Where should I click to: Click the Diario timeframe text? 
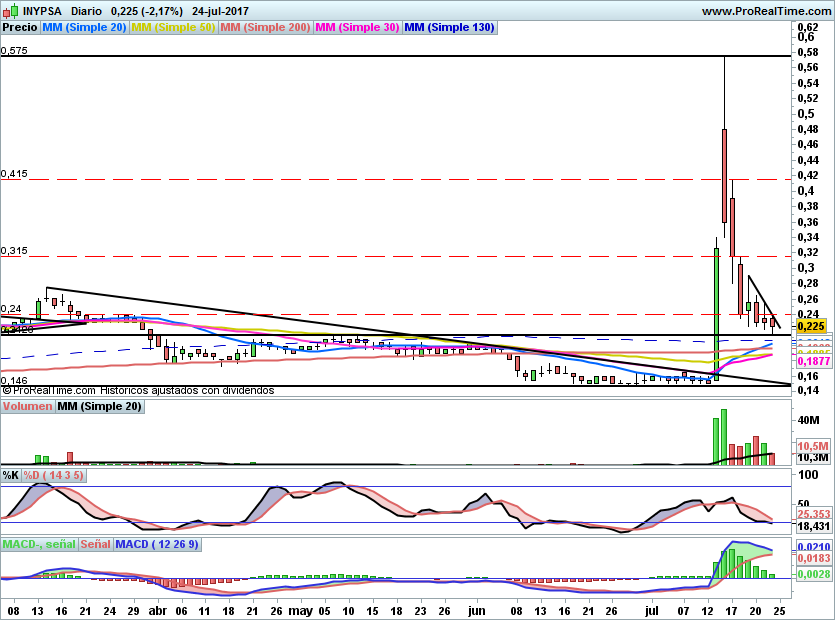pyautogui.click(x=86, y=11)
